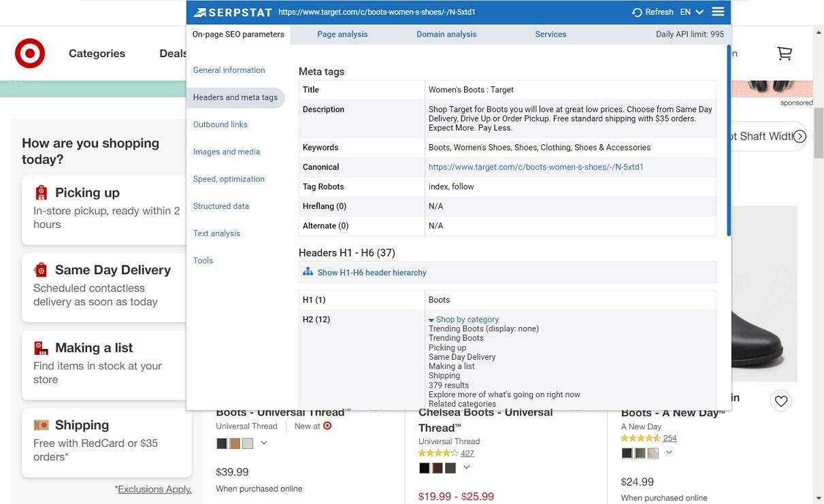The height and width of the screenshot is (504, 824).
Task: Click the star rating for A New Day boots
Action: (640, 438)
